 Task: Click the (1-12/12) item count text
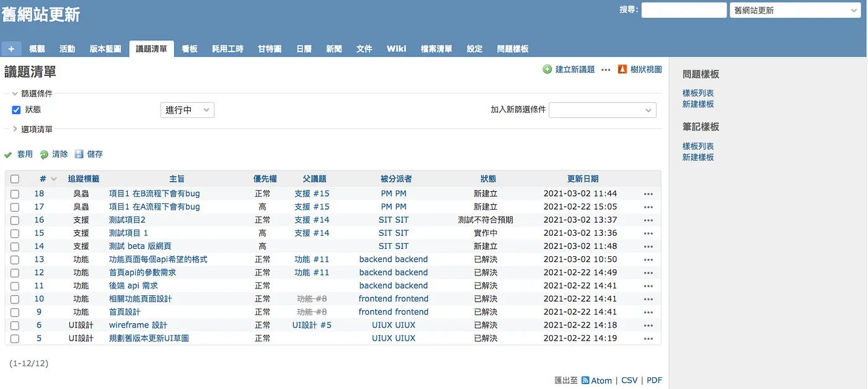pos(29,363)
